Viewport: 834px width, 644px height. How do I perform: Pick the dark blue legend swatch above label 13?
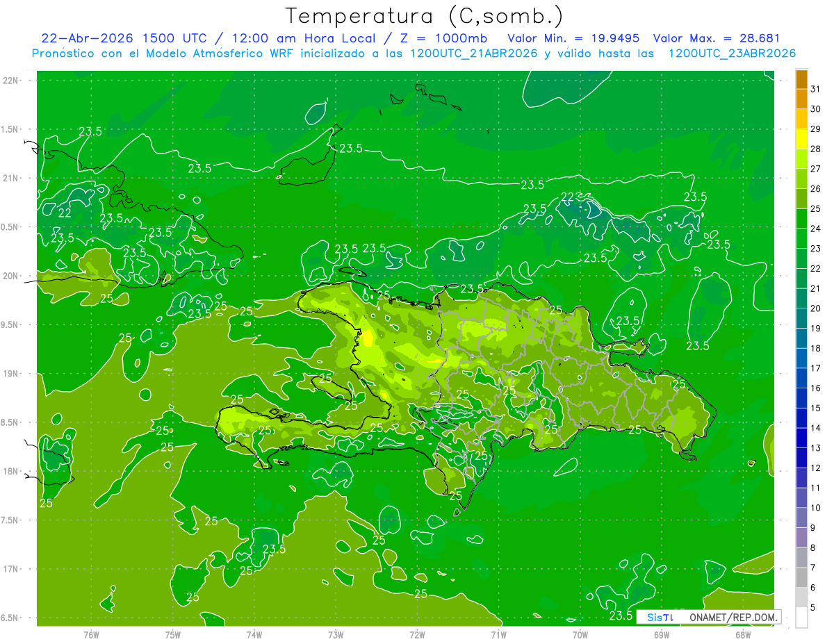point(801,438)
